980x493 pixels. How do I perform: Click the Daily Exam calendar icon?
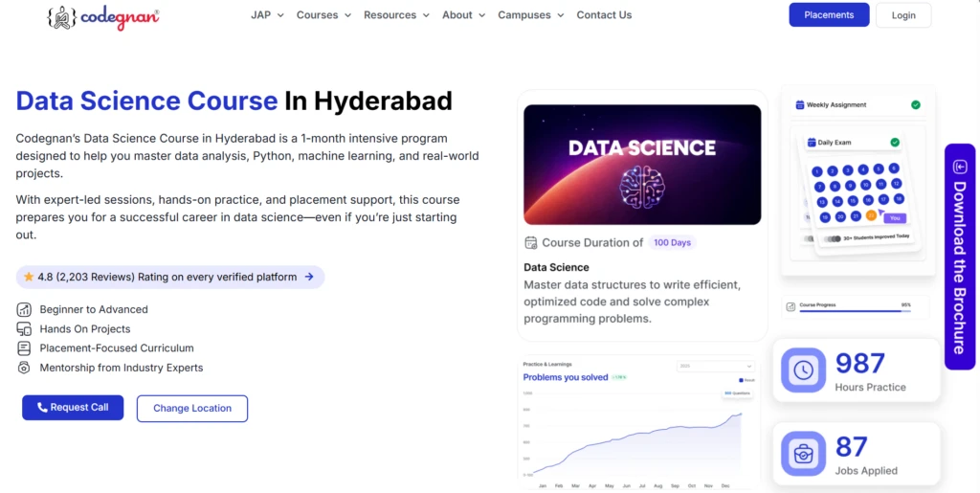(812, 143)
